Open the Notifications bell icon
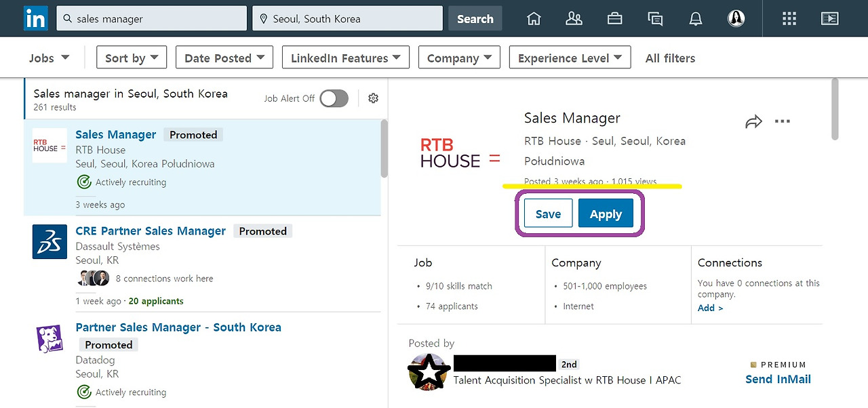This screenshot has width=868, height=408. pos(696,19)
